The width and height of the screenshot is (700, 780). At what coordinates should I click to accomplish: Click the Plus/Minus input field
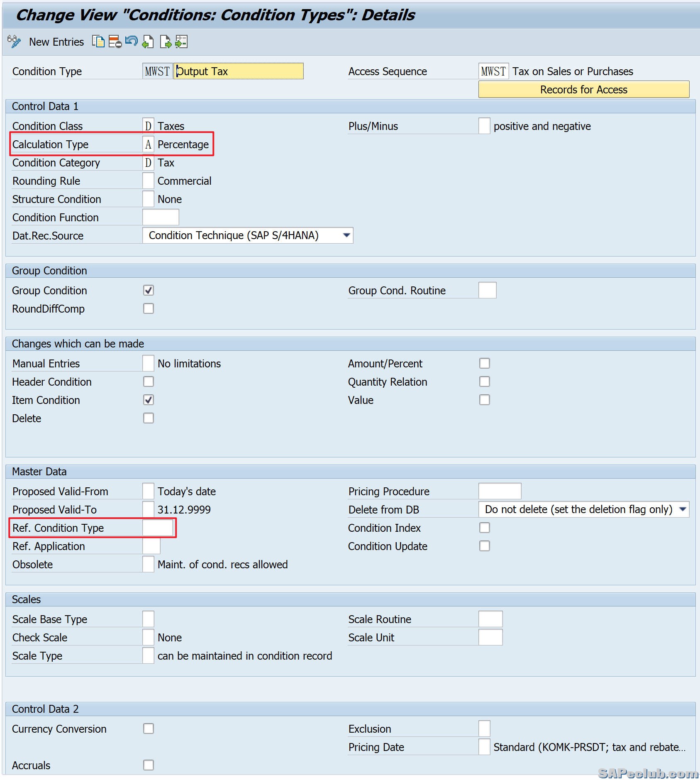point(484,126)
